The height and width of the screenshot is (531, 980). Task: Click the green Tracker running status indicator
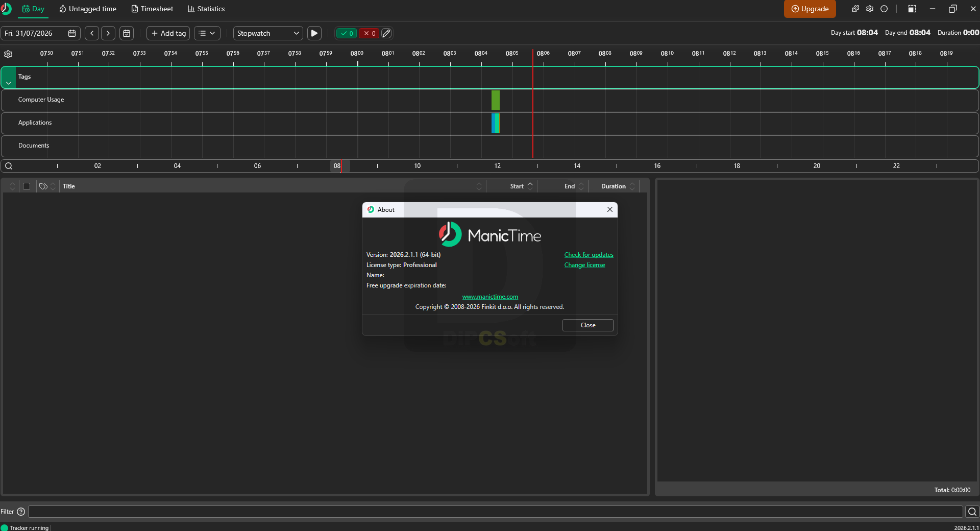click(x=5, y=527)
